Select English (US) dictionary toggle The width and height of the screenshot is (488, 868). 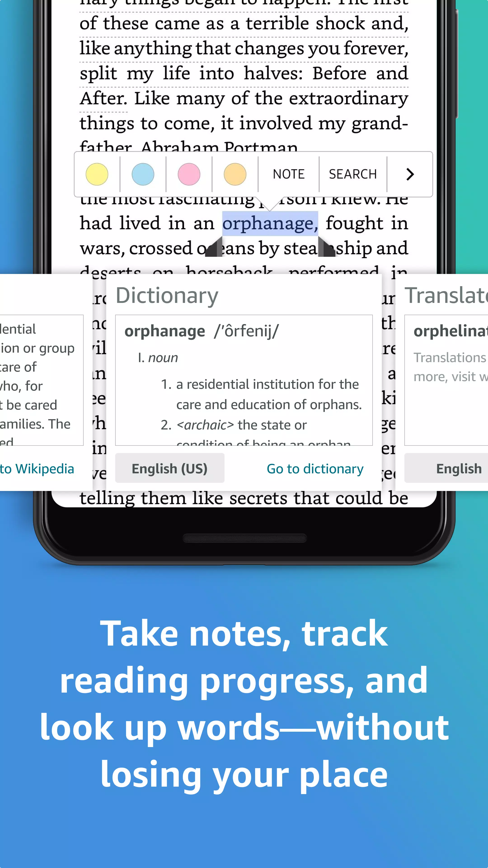[x=169, y=468]
